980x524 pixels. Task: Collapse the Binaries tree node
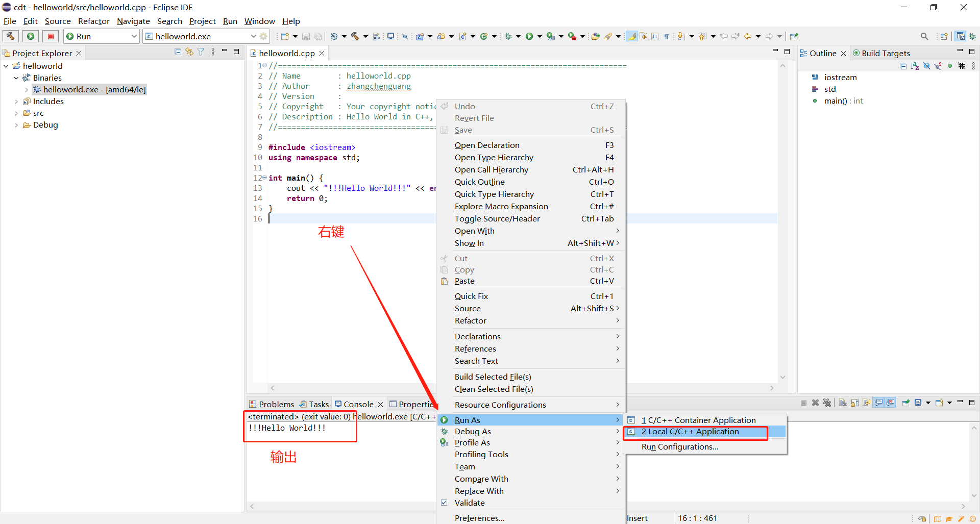pyautogui.click(x=16, y=78)
